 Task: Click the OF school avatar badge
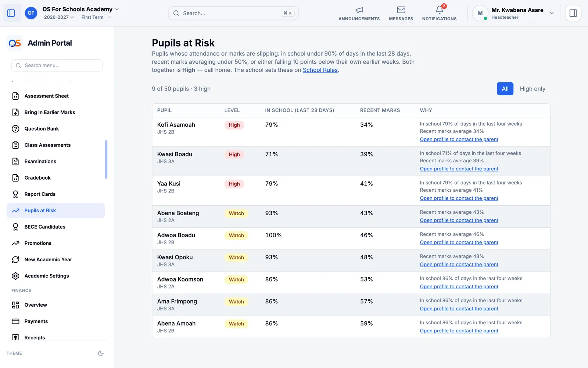tap(31, 13)
